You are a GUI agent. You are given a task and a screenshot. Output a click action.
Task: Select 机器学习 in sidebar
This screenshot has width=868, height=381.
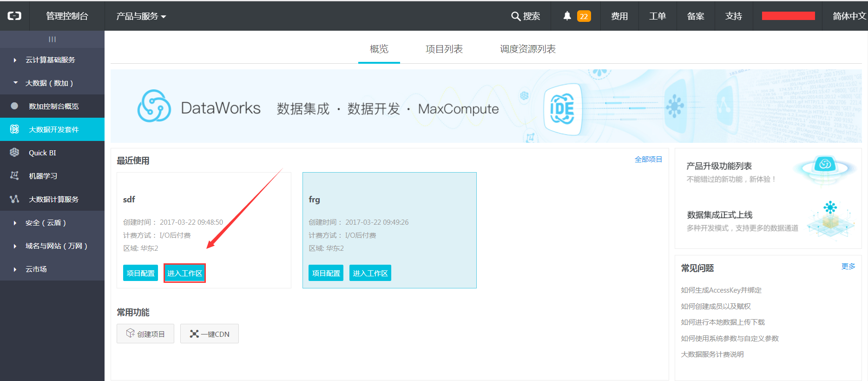pyautogui.click(x=52, y=176)
